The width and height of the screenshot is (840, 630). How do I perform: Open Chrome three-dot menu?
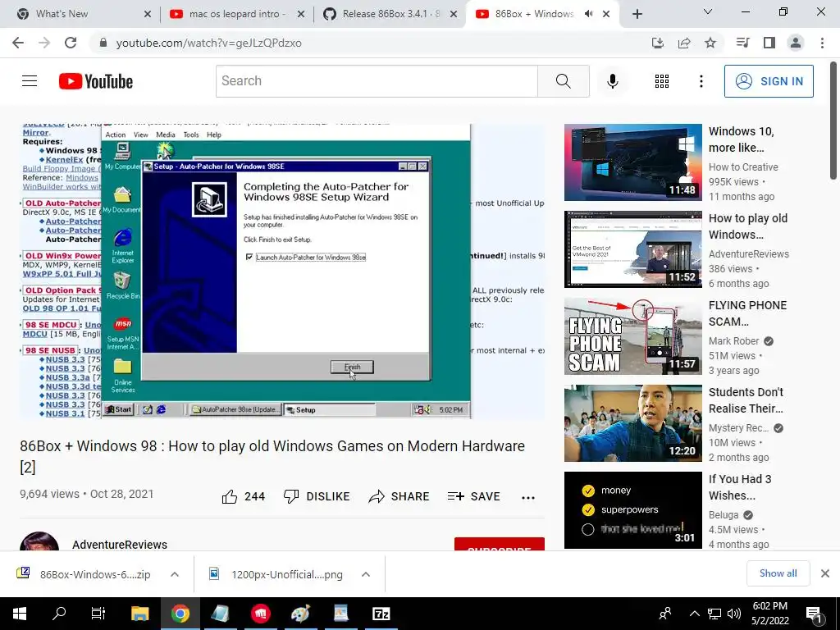[822, 43]
